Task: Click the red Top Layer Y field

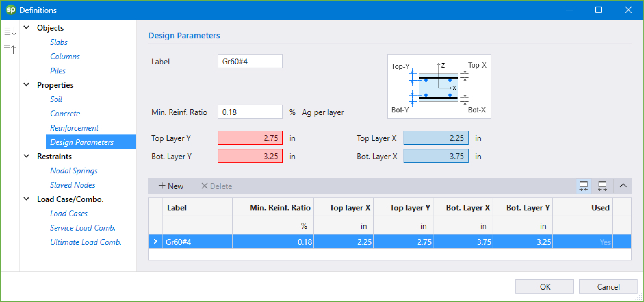Action: click(250, 138)
